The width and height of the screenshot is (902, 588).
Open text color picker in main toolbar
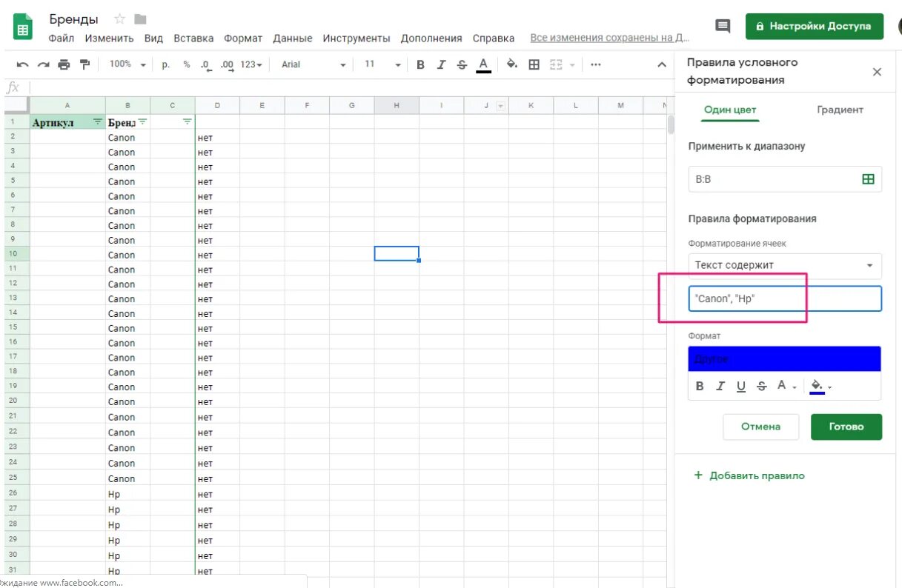click(x=483, y=65)
